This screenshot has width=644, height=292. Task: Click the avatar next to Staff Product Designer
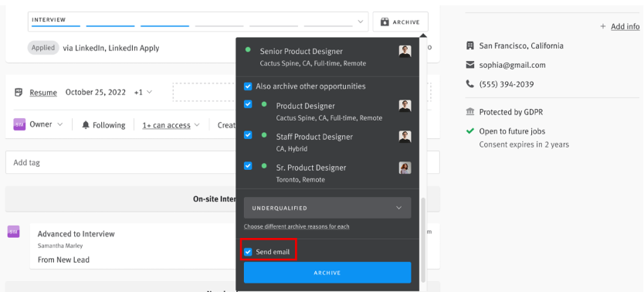405,137
